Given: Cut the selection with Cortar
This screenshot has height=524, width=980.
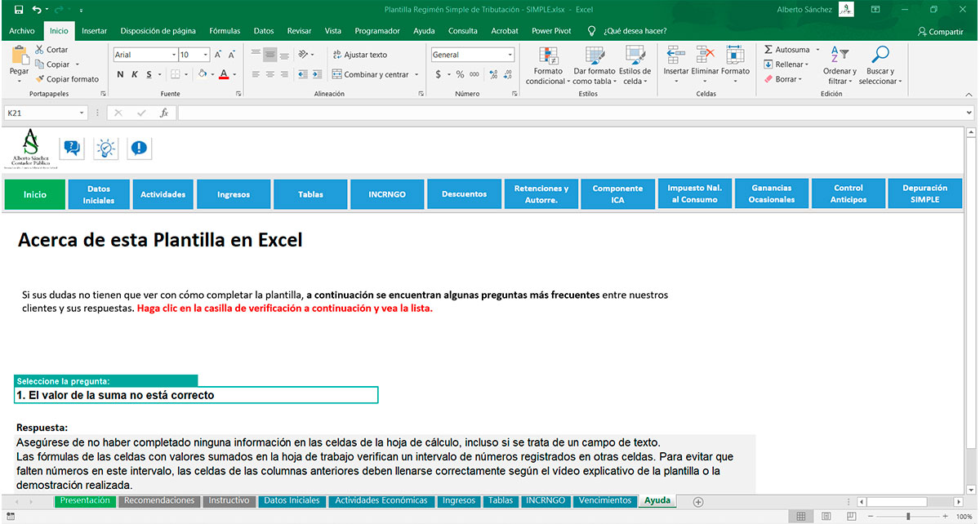Looking at the screenshot, I should [51, 50].
